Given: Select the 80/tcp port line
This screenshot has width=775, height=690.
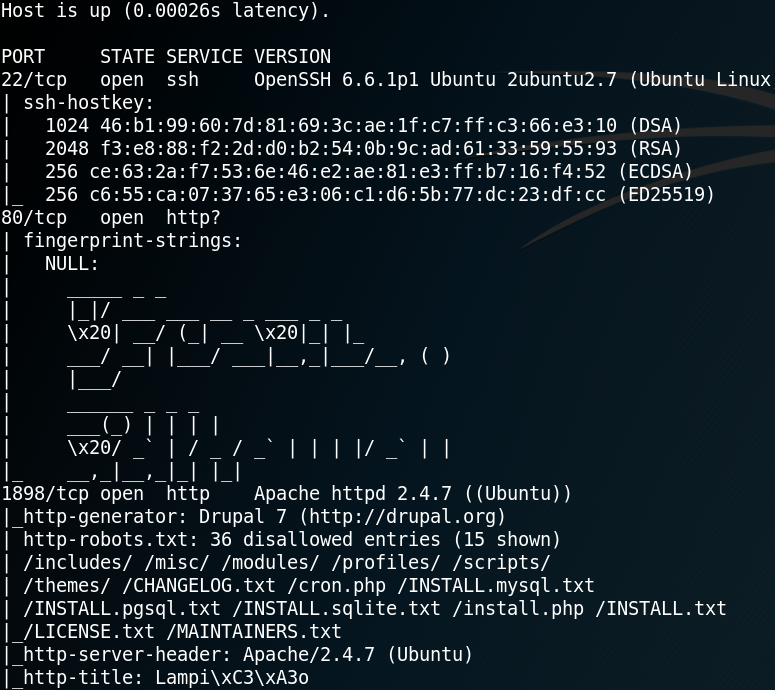Looking at the screenshot, I should pyautogui.click(x=111, y=217).
